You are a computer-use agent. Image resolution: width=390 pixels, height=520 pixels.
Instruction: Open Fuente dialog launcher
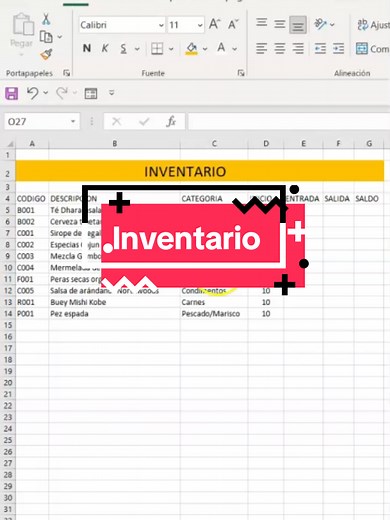pos(241,73)
